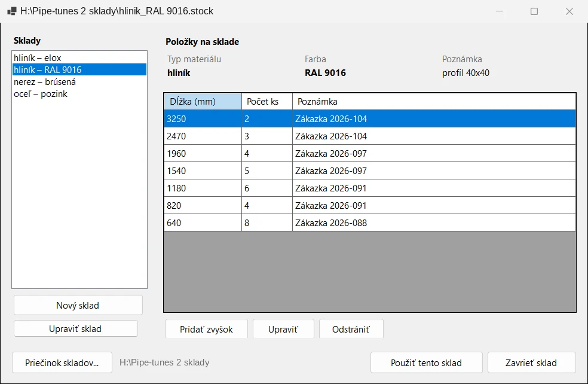
Task: Click the 'Zákazka 2026-088' note cell
Action: [434, 223]
